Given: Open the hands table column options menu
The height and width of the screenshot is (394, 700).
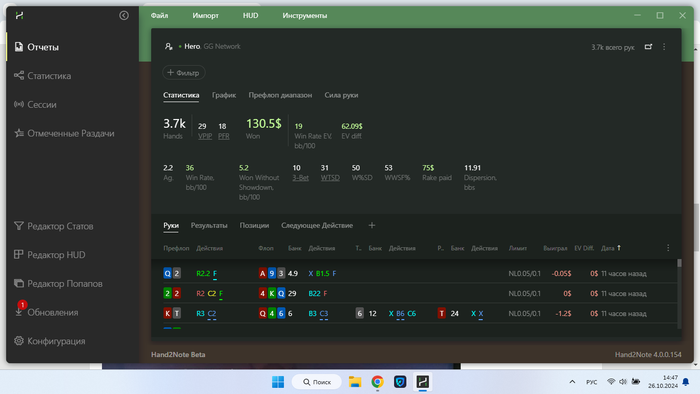Looking at the screenshot, I should click(x=668, y=248).
